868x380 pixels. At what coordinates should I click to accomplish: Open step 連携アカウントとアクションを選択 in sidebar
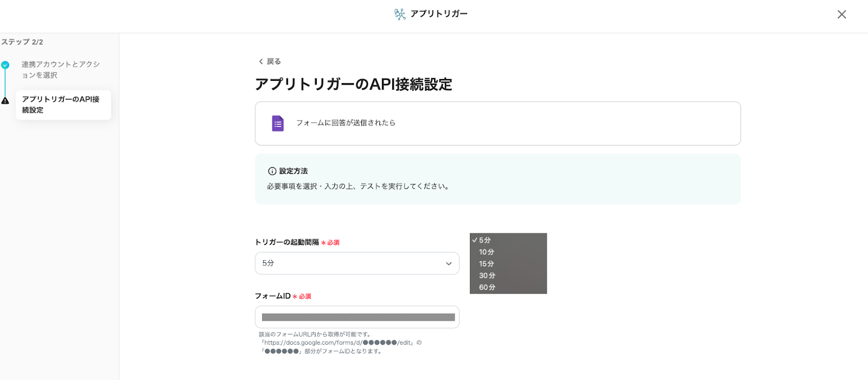61,69
